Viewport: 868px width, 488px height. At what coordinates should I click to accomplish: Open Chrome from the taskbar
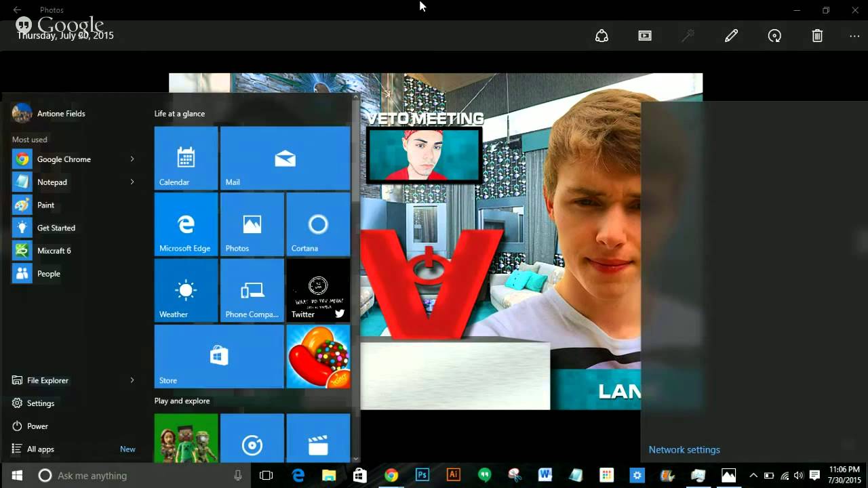[x=391, y=476]
